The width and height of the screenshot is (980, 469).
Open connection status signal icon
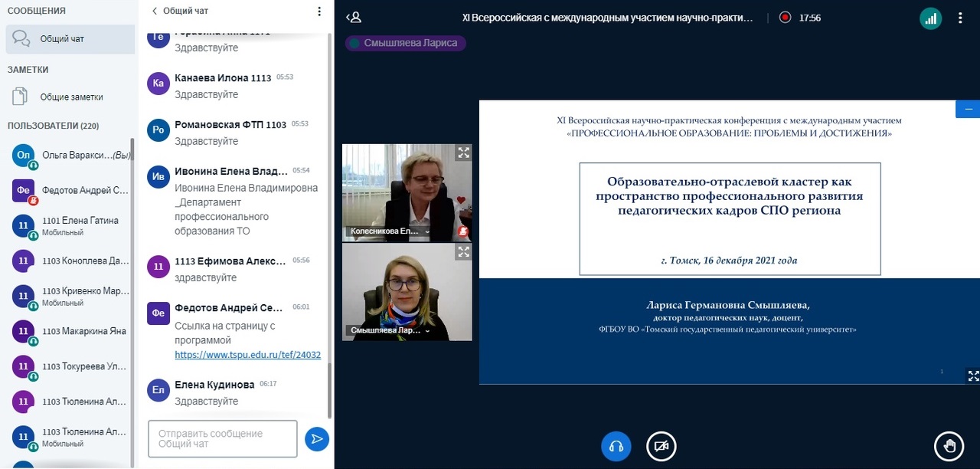click(x=930, y=18)
